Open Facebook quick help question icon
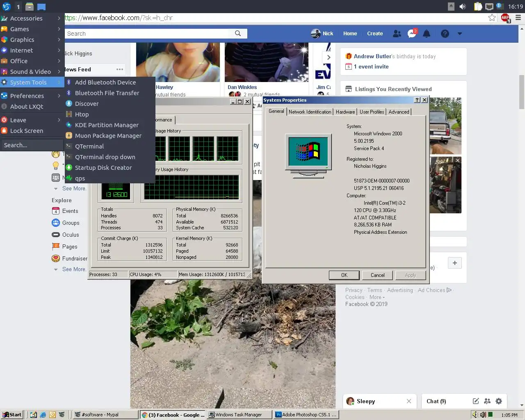This screenshot has height=420, width=525. 445,34
